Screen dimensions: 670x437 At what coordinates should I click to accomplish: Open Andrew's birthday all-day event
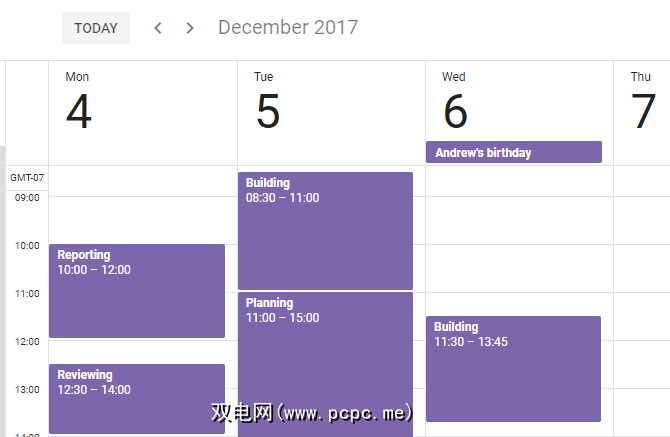[513, 152]
